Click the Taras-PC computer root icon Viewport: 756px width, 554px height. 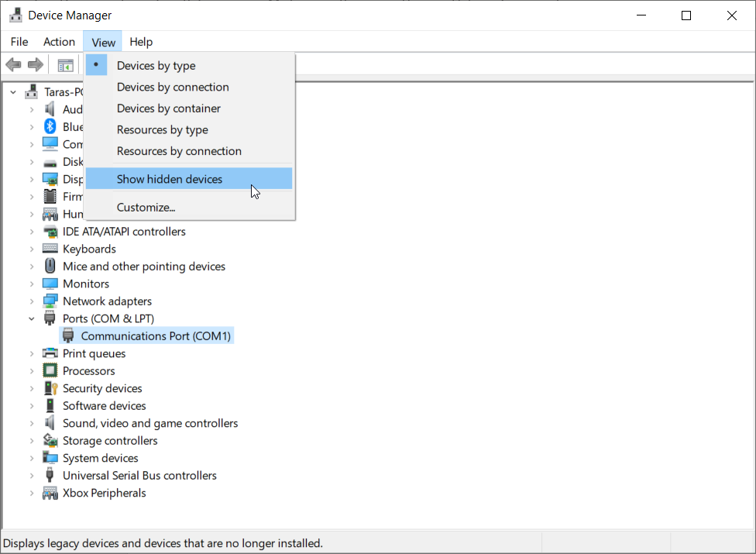click(x=32, y=91)
